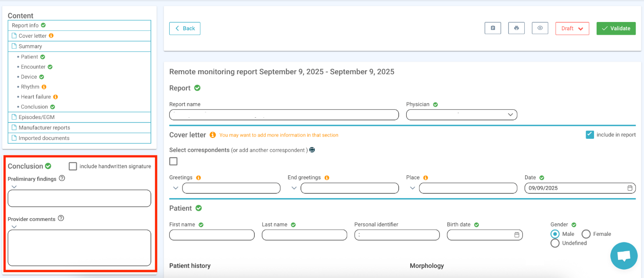Go to Episodes/EGM in Content list
644x278 pixels.
pyautogui.click(x=36, y=117)
